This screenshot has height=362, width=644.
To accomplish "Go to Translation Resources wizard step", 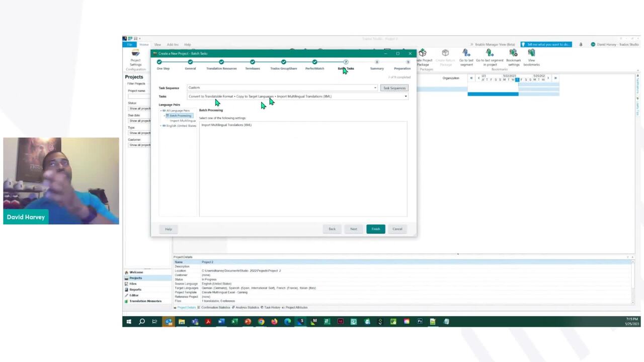I will point(221,68).
